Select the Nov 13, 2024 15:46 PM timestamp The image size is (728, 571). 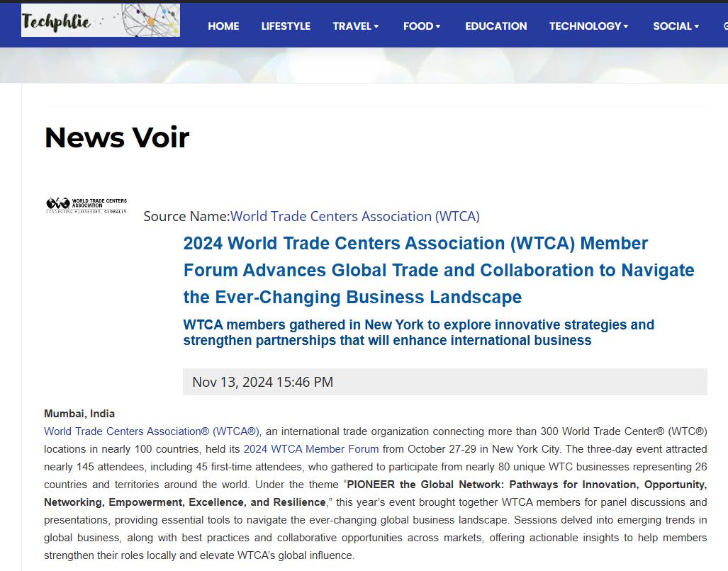click(x=263, y=382)
